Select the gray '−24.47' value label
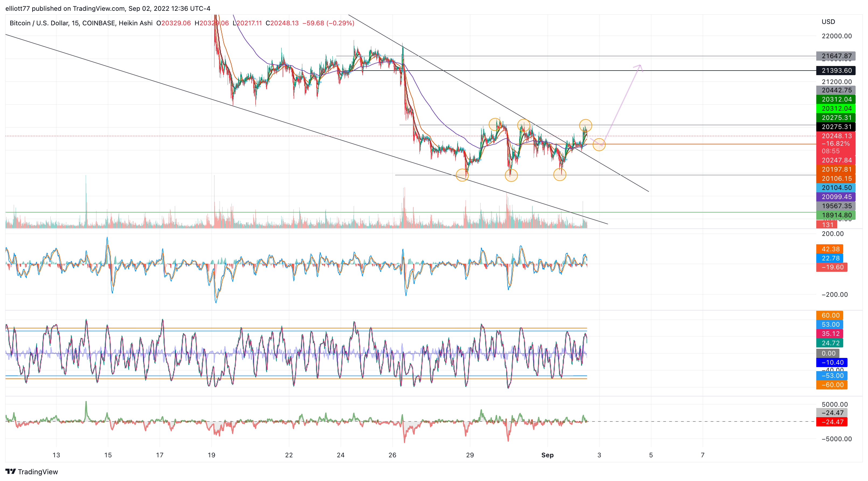 (x=832, y=413)
